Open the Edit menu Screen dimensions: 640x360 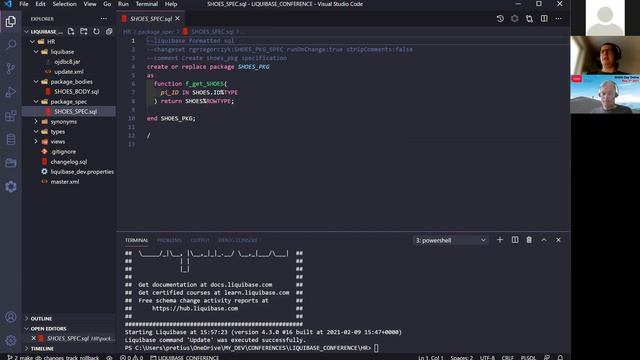point(40,4)
